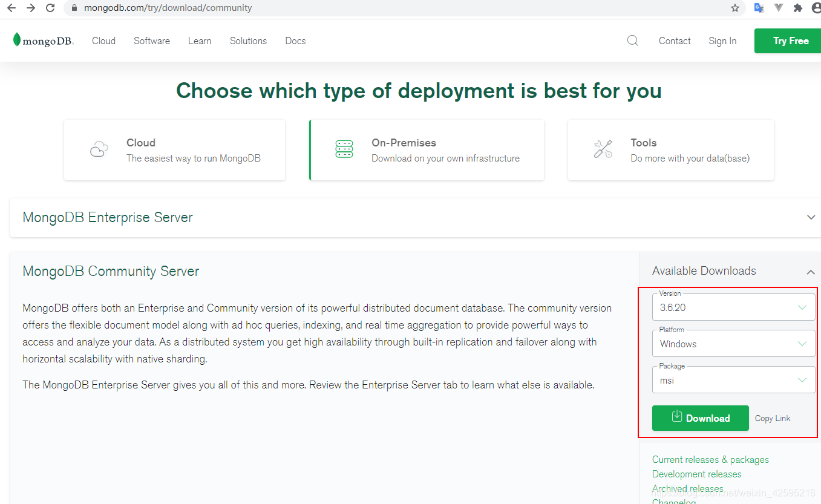The image size is (821, 504).
Task: Collapse the Available Downloads panel chevron
Action: point(811,272)
